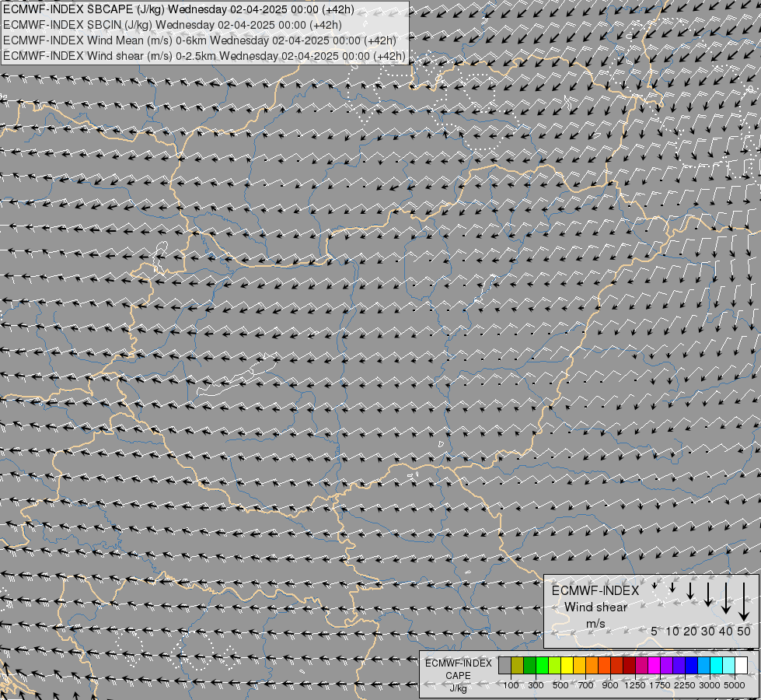Click the '30' label in wind shear legend
The image size is (761, 700).
click(x=708, y=631)
